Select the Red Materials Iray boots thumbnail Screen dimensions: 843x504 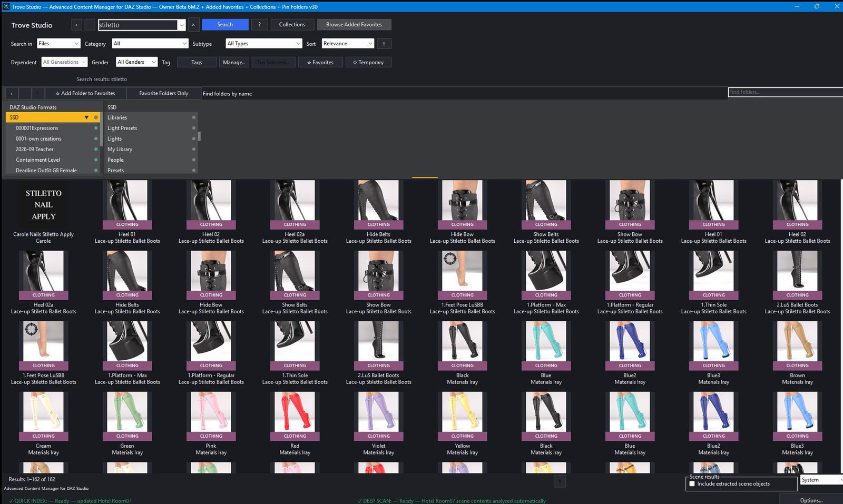click(x=295, y=416)
